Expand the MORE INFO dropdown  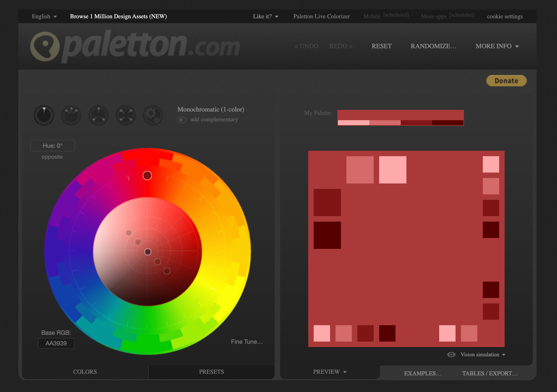(x=497, y=46)
